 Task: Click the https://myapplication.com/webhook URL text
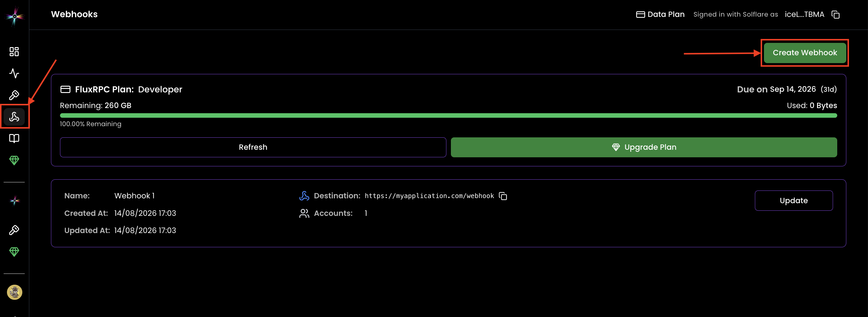click(429, 196)
